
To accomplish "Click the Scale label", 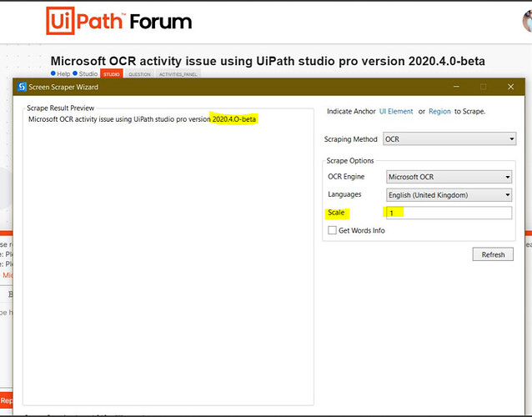I will tap(336, 213).
